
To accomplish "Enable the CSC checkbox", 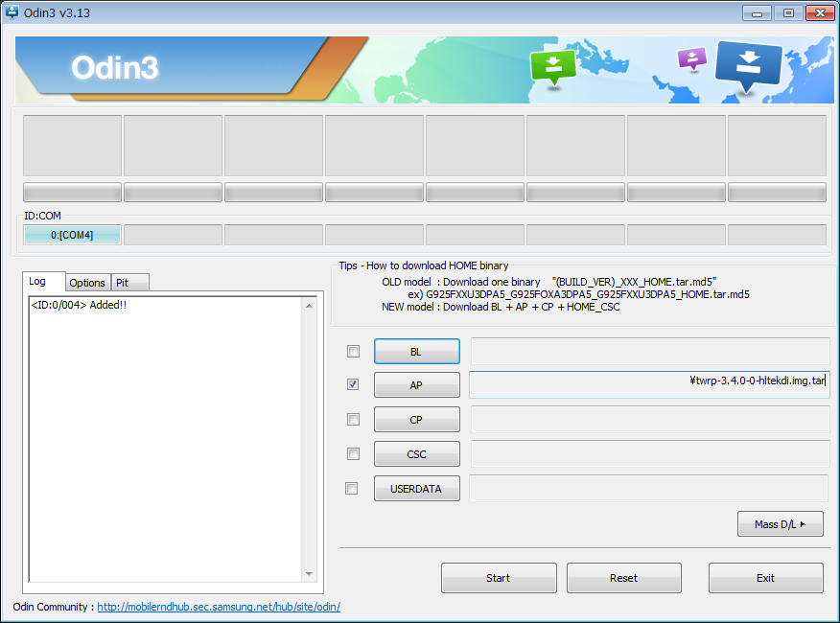I will pyautogui.click(x=353, y=453).
